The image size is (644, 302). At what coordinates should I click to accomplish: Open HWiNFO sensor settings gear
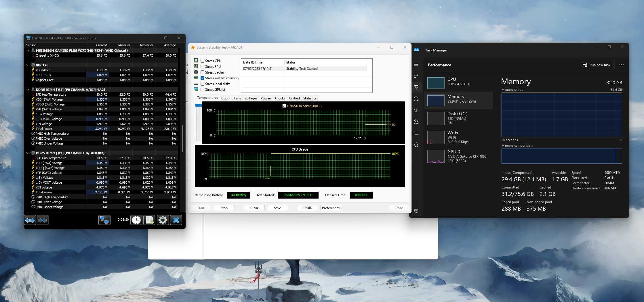pos(163,220)
